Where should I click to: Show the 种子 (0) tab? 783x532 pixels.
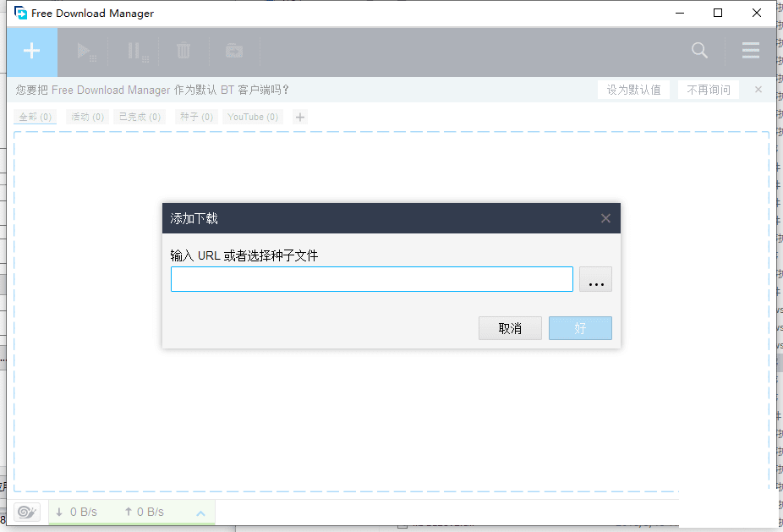point(196,117)
